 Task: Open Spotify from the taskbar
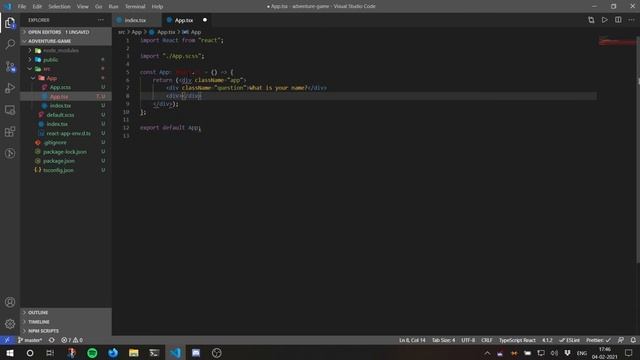tap(92, 353)
